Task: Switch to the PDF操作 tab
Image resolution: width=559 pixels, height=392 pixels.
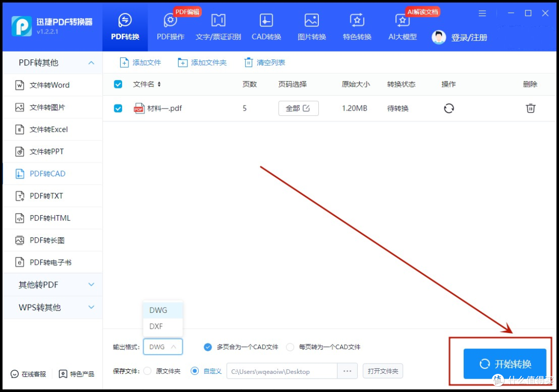Action: 170,27
